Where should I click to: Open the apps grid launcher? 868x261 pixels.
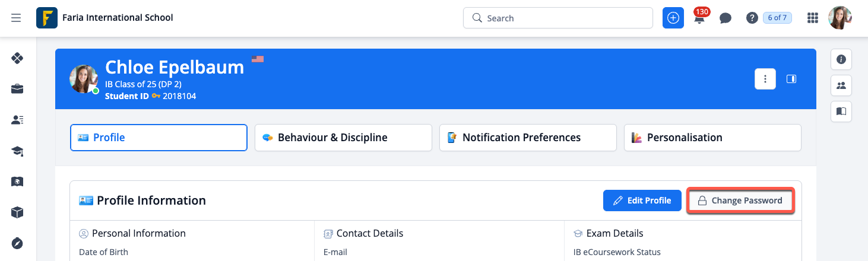coord(813,18)
